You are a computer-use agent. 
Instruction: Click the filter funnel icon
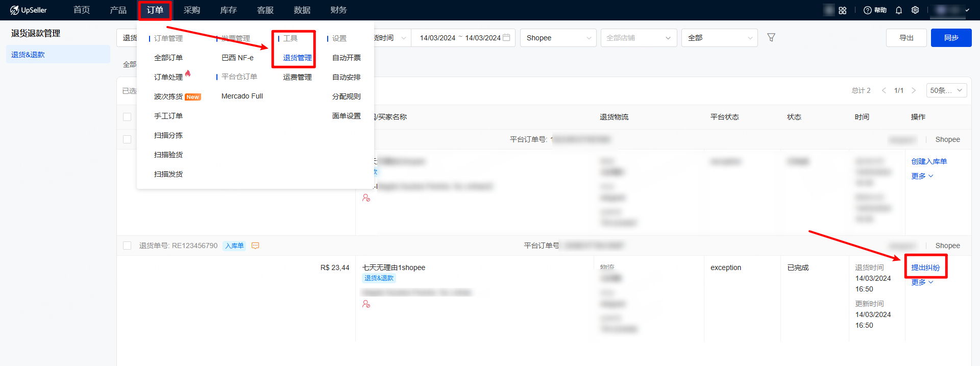point(771,38)
